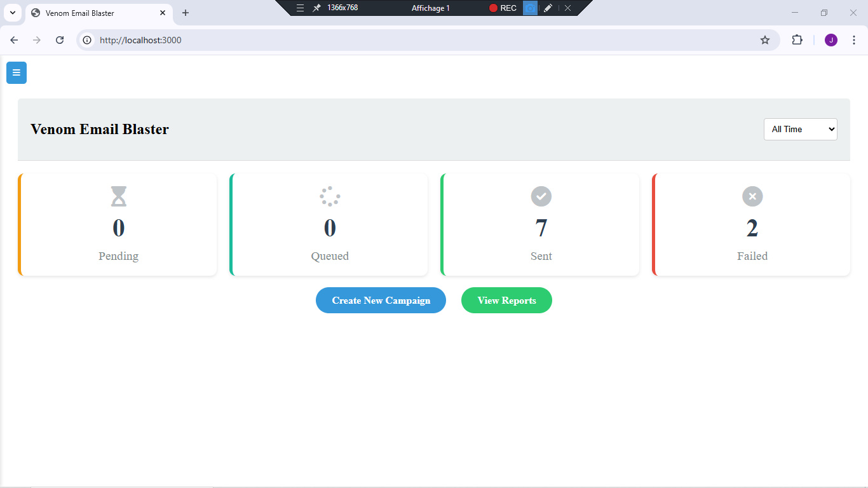Click the pin icon on recording bar

tap(316, 8)
